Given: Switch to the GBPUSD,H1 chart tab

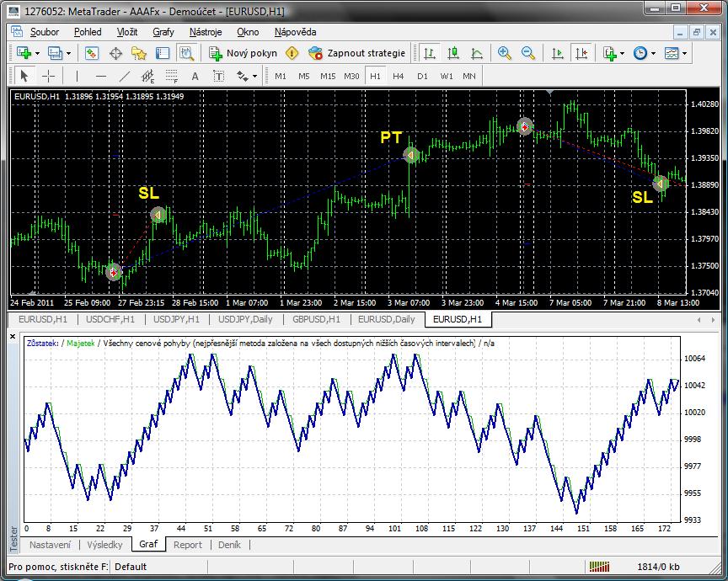Looking at the screenshot, I should [317, 319].
